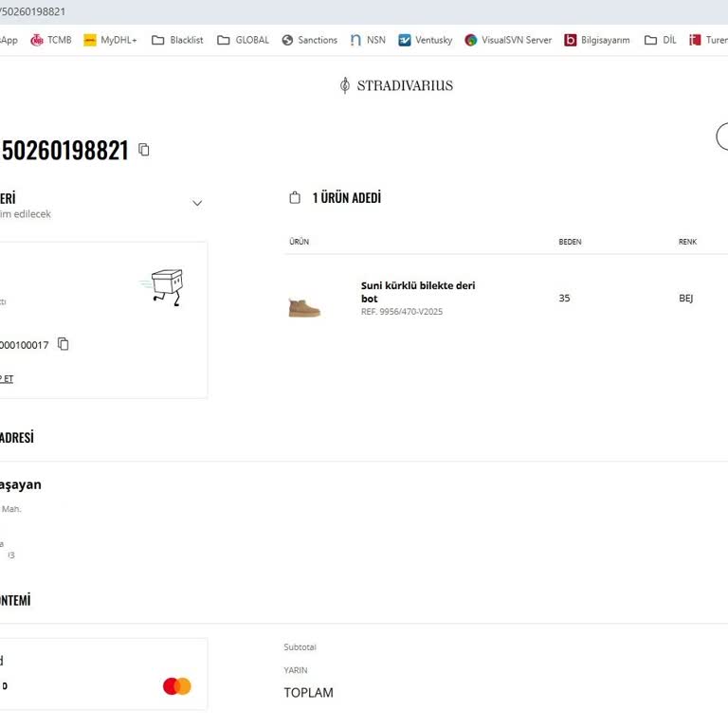Image resolution: width=728 pixels, height=728 pixels.
Task: Click the Mastercard logo
Action: 177,685
